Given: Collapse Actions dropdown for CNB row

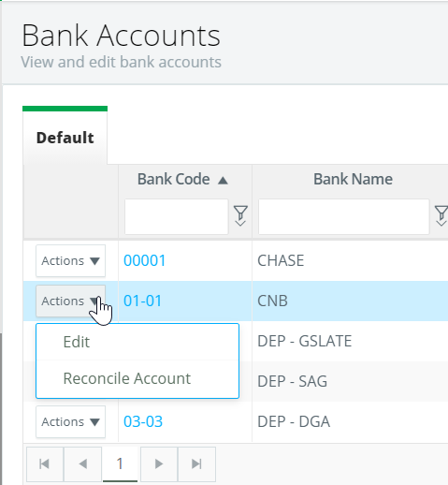Looking at the screenshot, I should click(71, 301).
